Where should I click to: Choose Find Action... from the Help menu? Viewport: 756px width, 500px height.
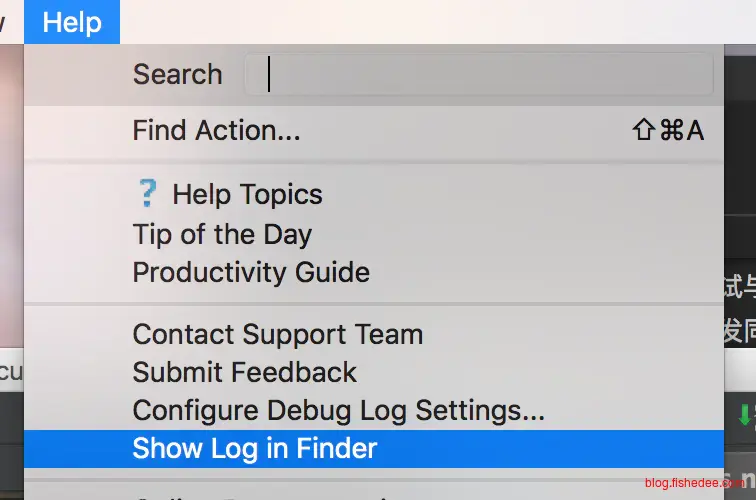coord(216,130)
